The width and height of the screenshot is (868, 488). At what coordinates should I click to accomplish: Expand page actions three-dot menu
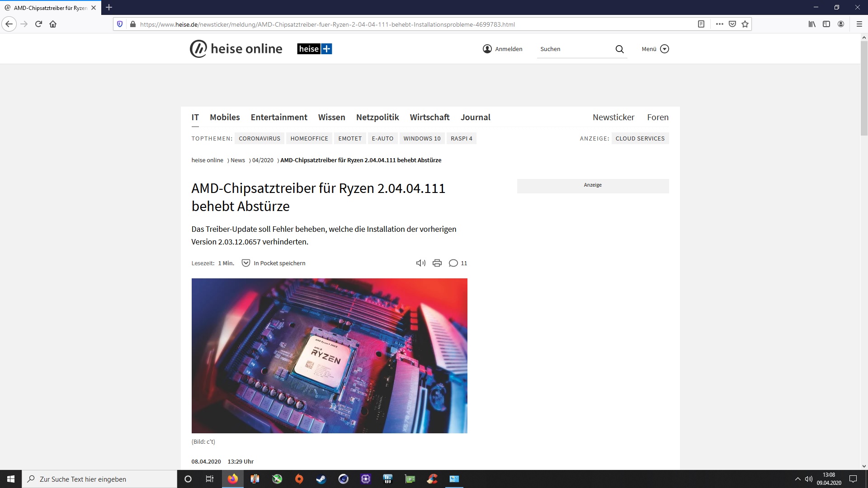720,24
